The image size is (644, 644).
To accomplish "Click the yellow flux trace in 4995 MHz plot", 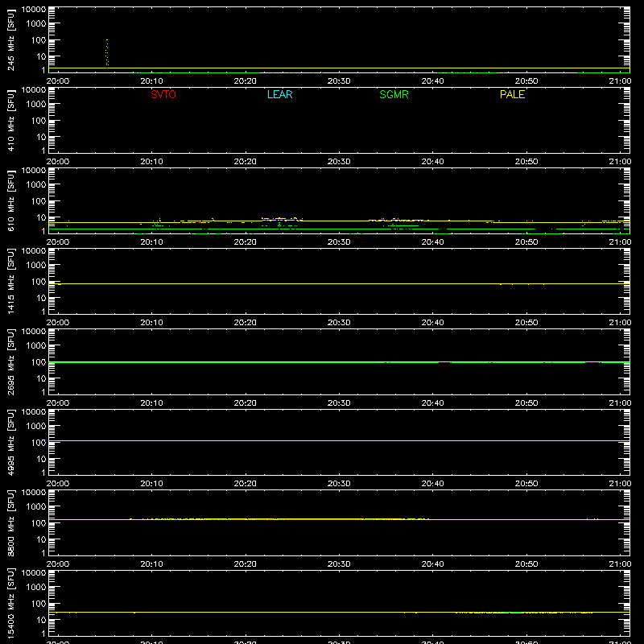I will pos(339,440).
